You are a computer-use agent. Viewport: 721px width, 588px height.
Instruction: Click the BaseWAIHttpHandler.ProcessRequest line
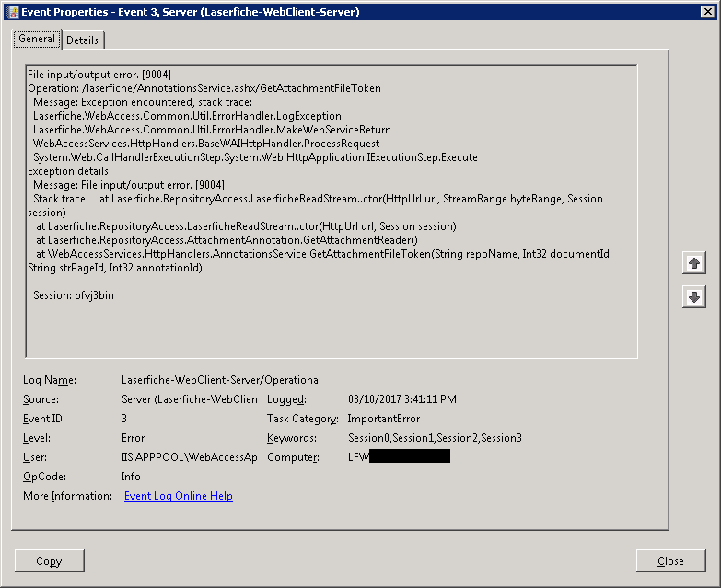[206, 144]
